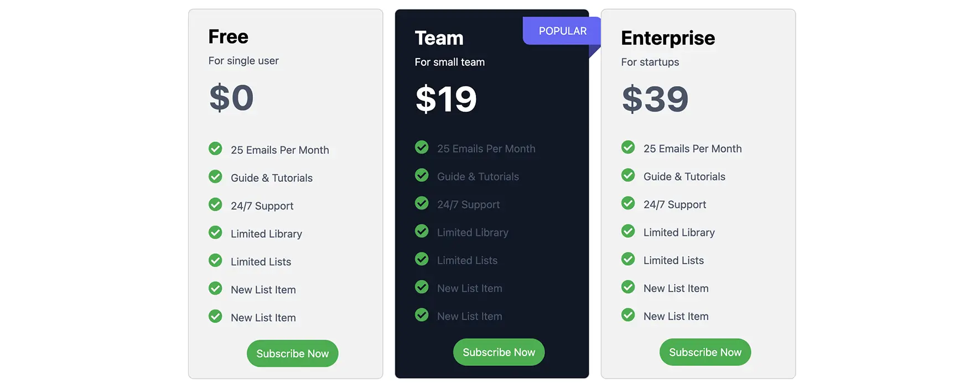Screen dimensions: 980x387
Task: Click the $0 price on Free card
Action: (x=231, y=98)
